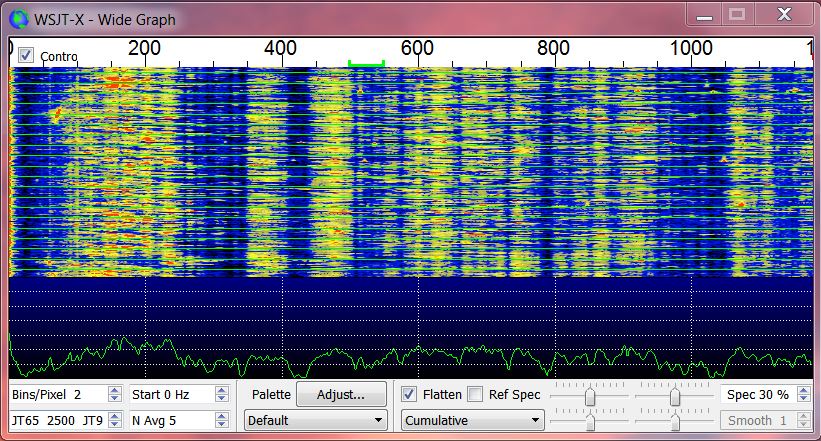Click the slider handle nearest Ref Spec
The image size is (821, 441).
(x=590, y=397)
